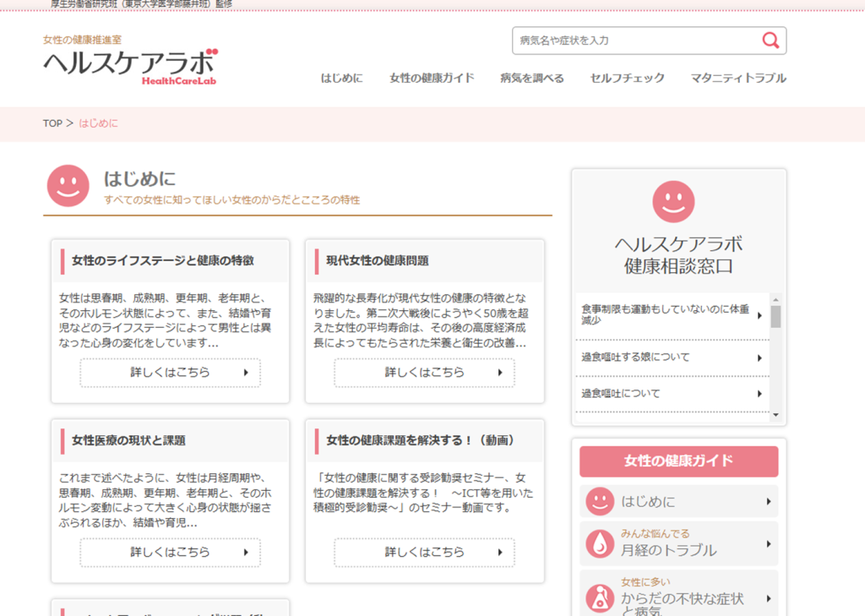Click the 女性医療の現状と課題 card title
The height and width of the screenshot is (616, 865).
pos(128,440)
